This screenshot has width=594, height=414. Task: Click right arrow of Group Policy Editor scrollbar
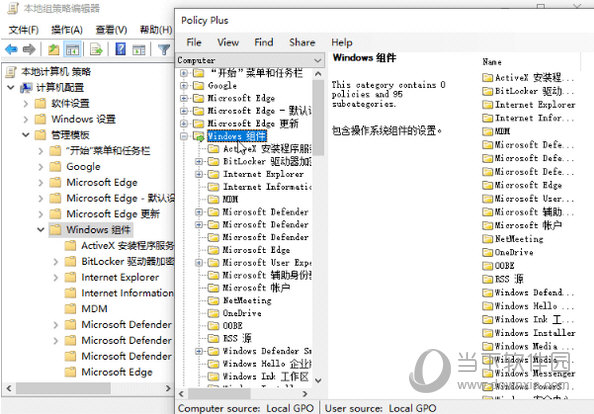point(168,388)
